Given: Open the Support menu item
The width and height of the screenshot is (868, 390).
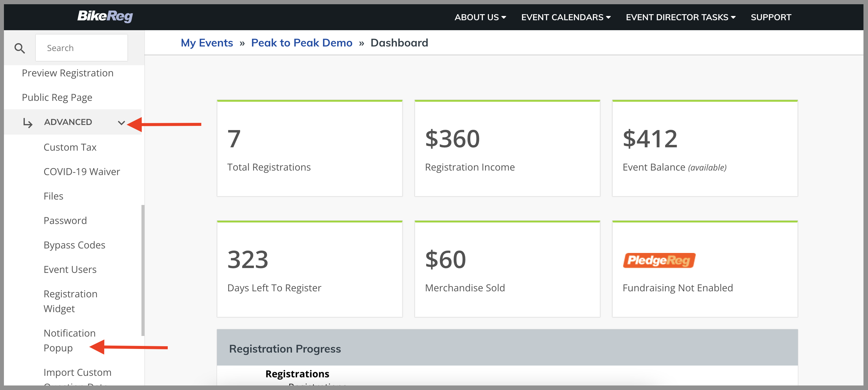Looking at the screenshot, I should (x=771, y=17).
